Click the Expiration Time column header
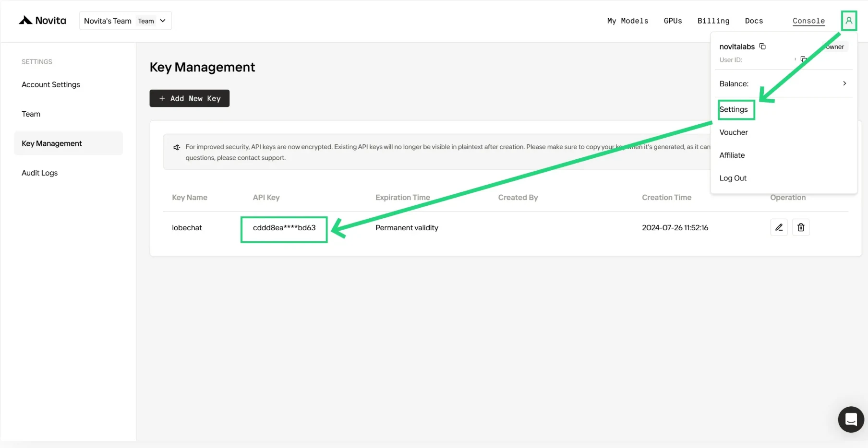This screenshot has width=868, height=448. 403,198
